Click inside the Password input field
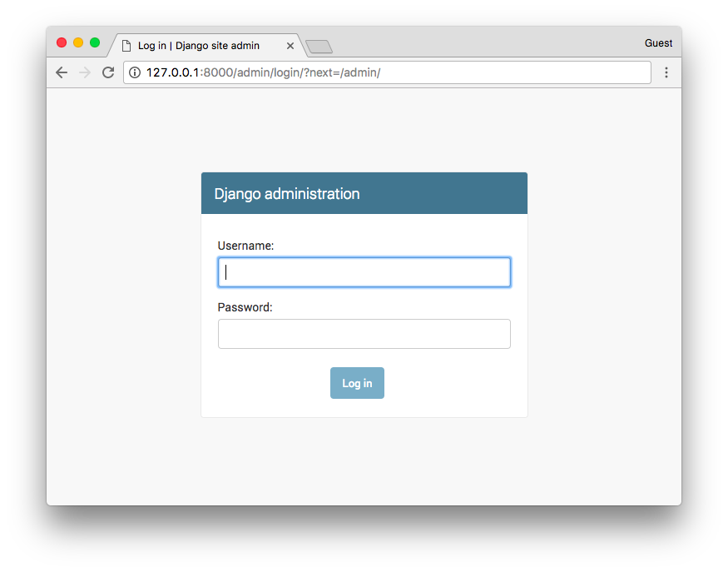728x572 pixels. 364,334
